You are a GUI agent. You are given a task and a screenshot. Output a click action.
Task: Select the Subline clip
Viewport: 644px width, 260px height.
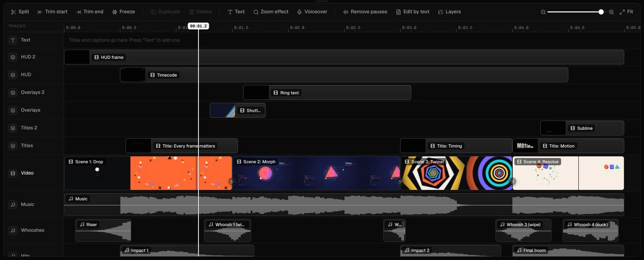tap(582, 128)
